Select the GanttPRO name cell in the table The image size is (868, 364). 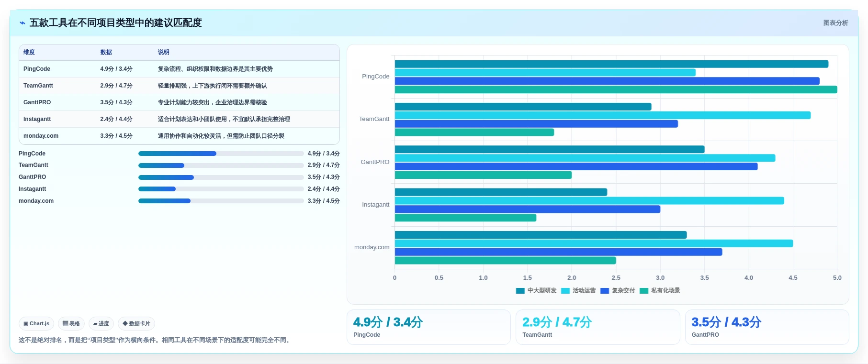(x=37, y=102)
